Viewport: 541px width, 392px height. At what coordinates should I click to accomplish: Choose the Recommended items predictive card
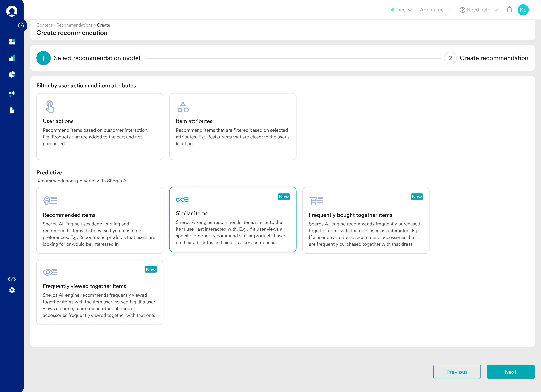[x=100, y=220]
